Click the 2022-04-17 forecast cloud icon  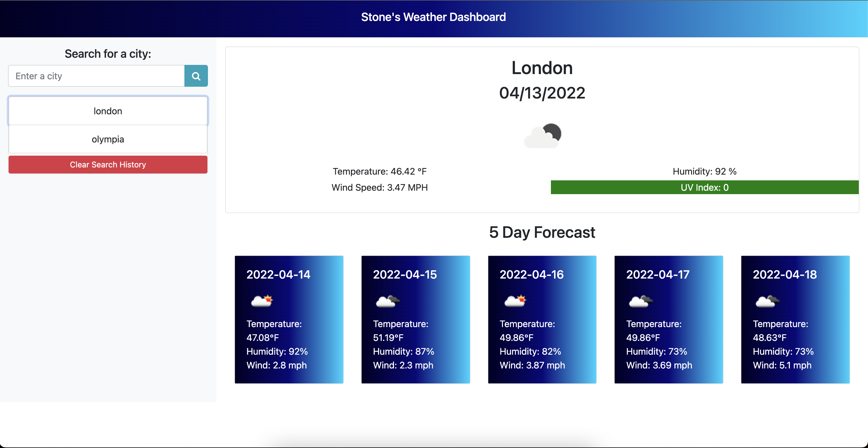641,301
